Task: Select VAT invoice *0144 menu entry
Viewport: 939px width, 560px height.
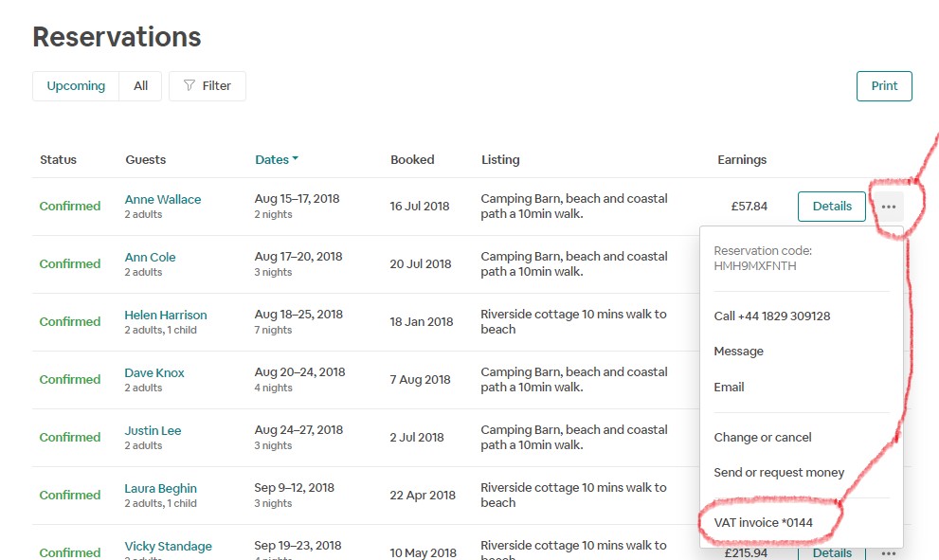Action: coord(764,523)
